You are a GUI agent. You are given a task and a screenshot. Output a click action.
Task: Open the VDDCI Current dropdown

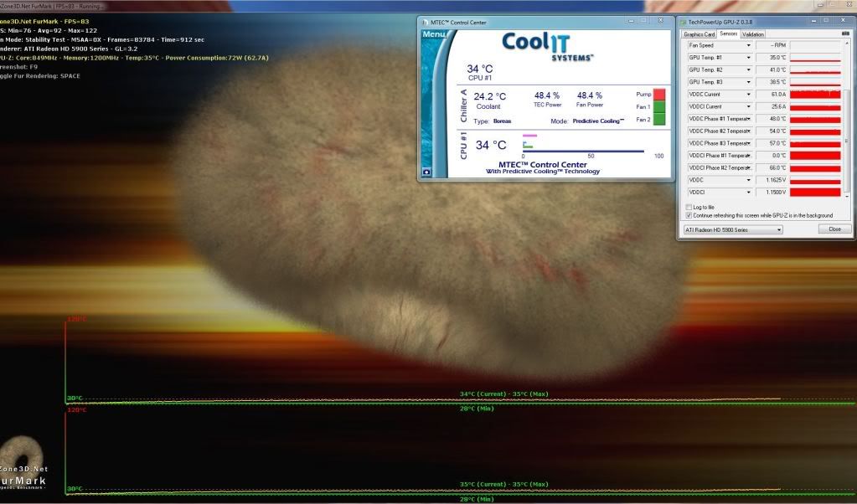point(748,106)
